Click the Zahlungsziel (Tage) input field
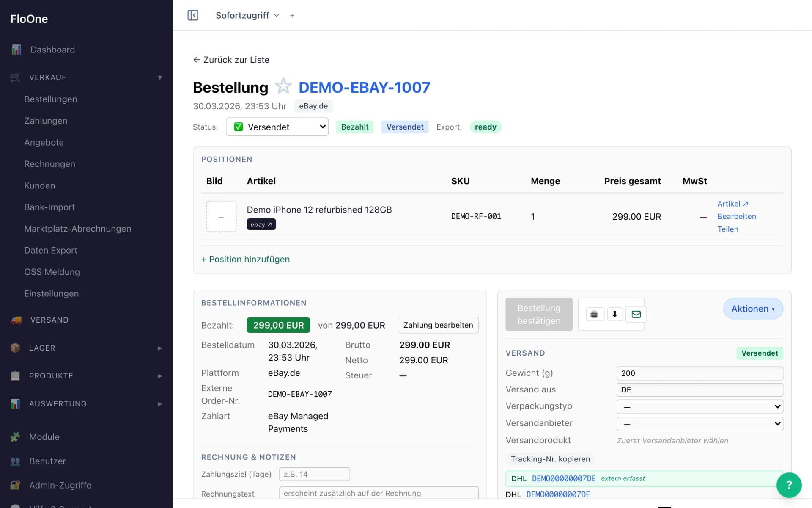Image resolution: width=812 pixels, height=508 pixels. pyautogui.click(x=314, y=474)
